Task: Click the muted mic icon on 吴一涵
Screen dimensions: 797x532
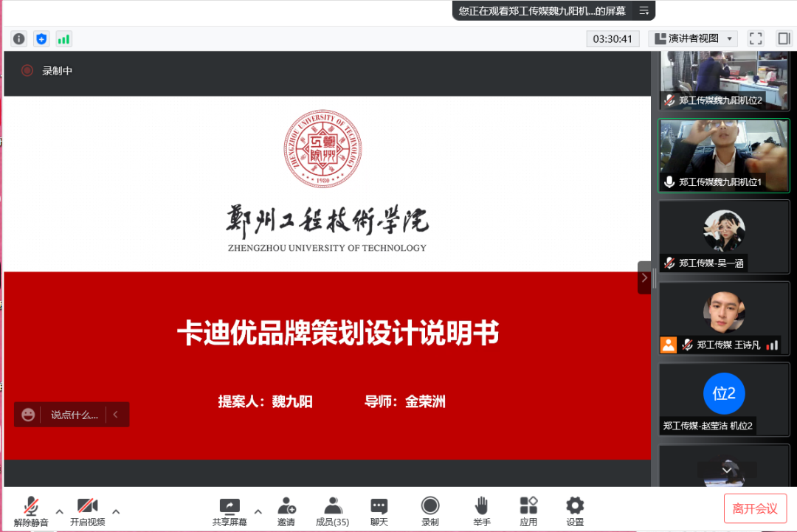Action: click(669, 263)
